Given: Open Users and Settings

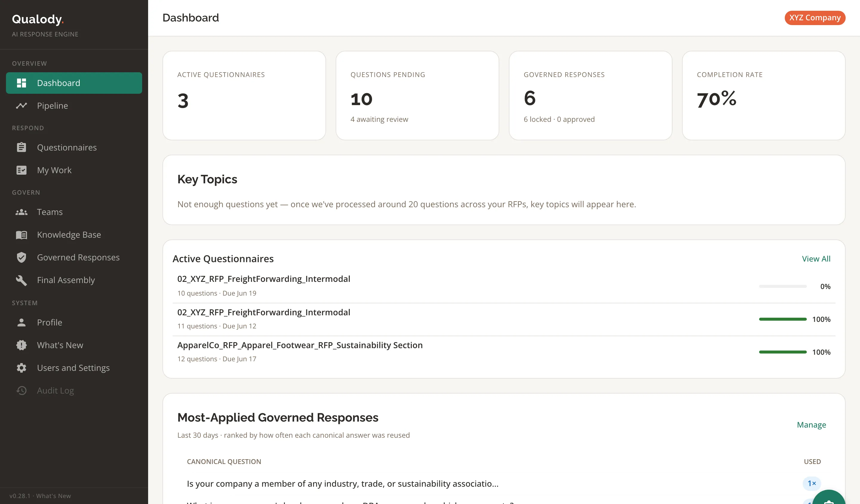Looking at the screenshot, I should [74, 368].
